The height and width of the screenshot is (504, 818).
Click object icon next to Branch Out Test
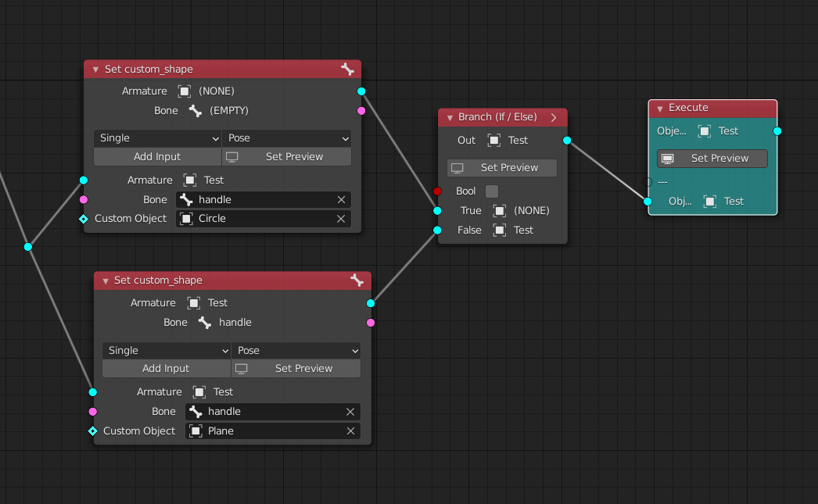tap(494, 140)
